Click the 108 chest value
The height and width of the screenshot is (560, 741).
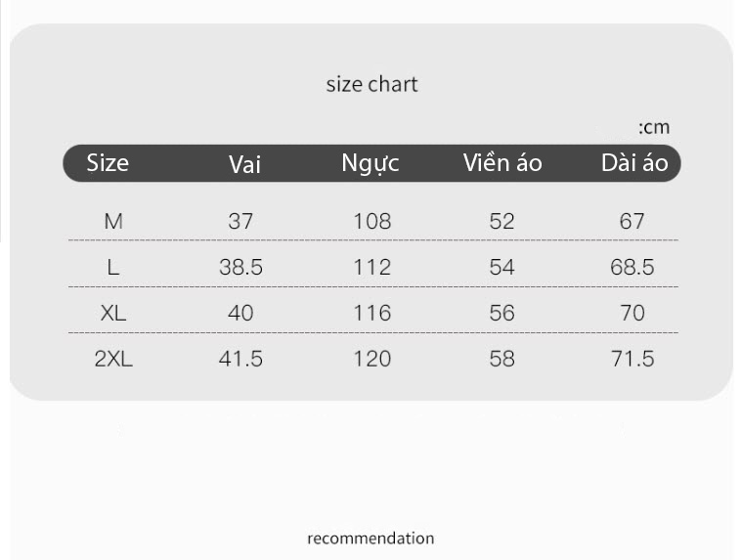click(372, 221)
